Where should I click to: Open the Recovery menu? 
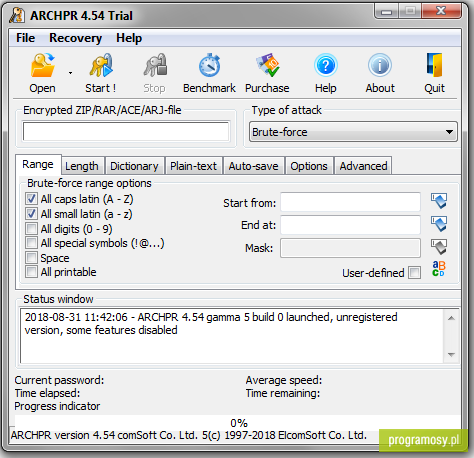click(75, 38)
